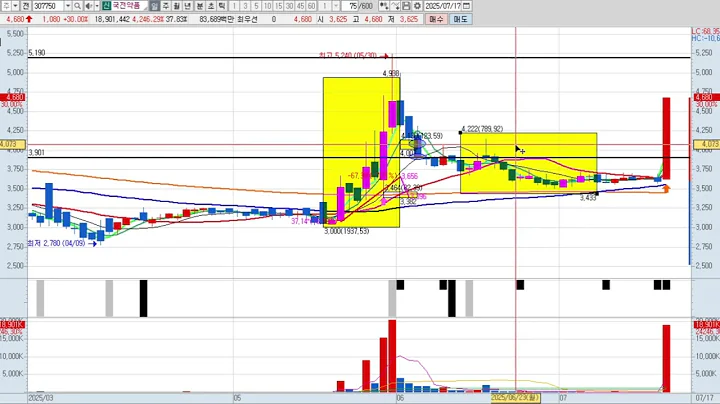Click the tall black indicator bar in March
The image size is (720, 404).
pyautogui.click(x=143, y=298)
